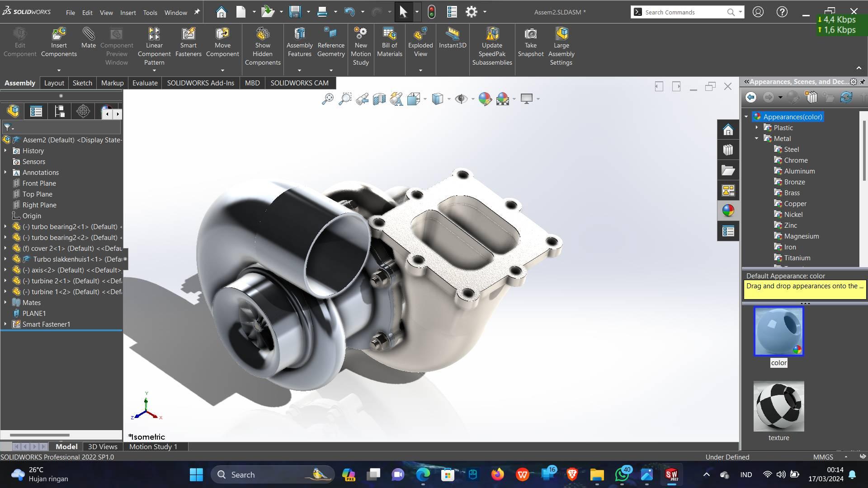Open Bill of Materials

[390, 42]
